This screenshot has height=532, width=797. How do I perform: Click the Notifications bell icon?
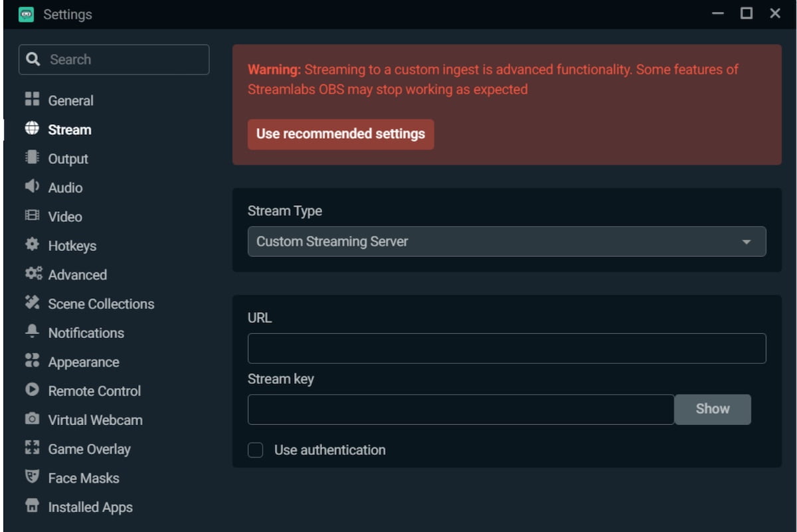pos(32,331)
